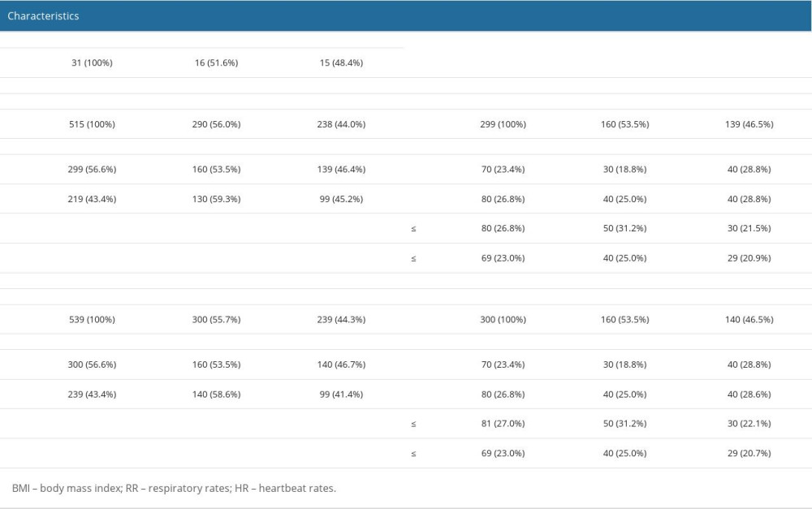Click the cell showing 515 (100%)

point(92,124)
